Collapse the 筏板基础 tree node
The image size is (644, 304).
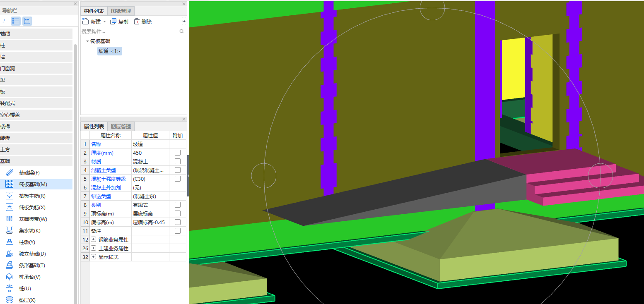click(x=87, y=41)
